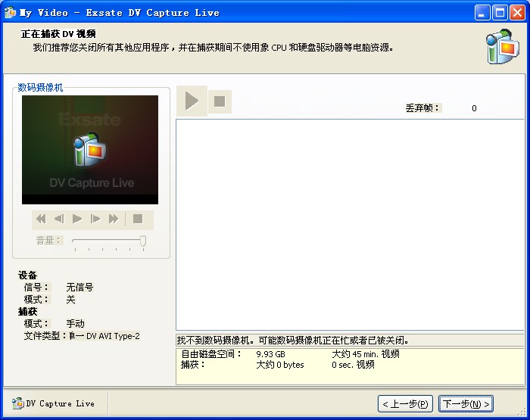Step back one frame on camcorder

59,219
